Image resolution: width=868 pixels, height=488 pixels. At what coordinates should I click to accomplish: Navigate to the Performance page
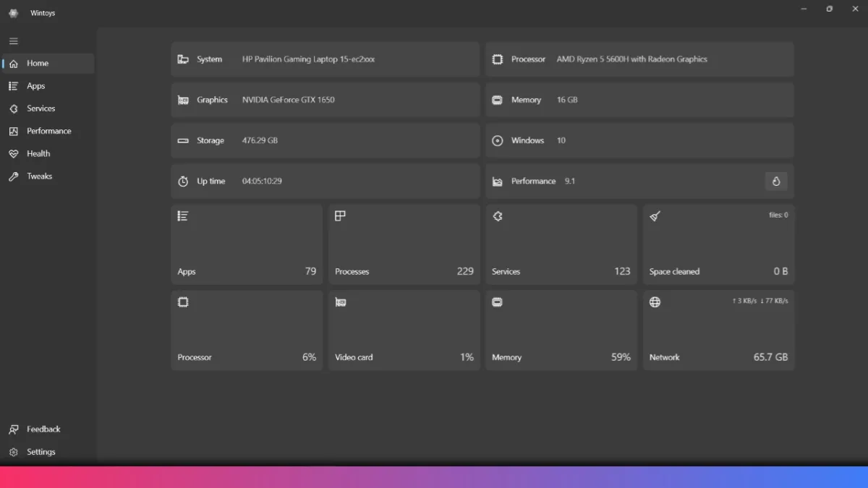[x=49, y=131]
